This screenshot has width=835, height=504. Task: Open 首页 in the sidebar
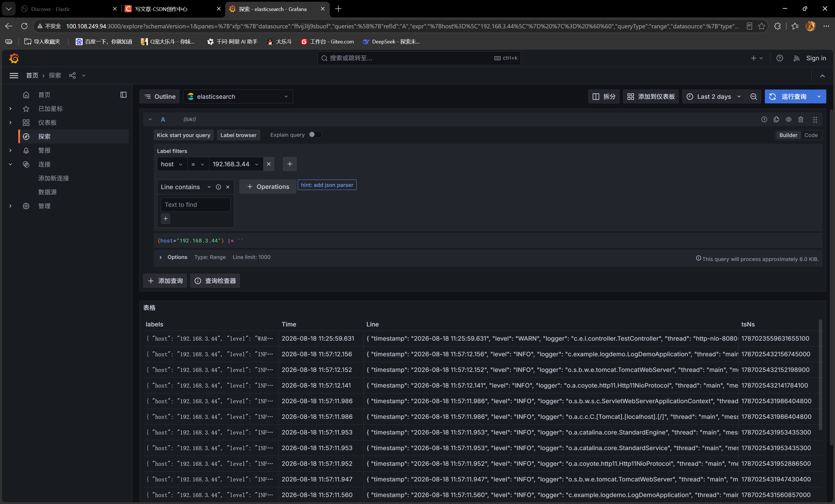pyautogui.click(x=44, y=95)
